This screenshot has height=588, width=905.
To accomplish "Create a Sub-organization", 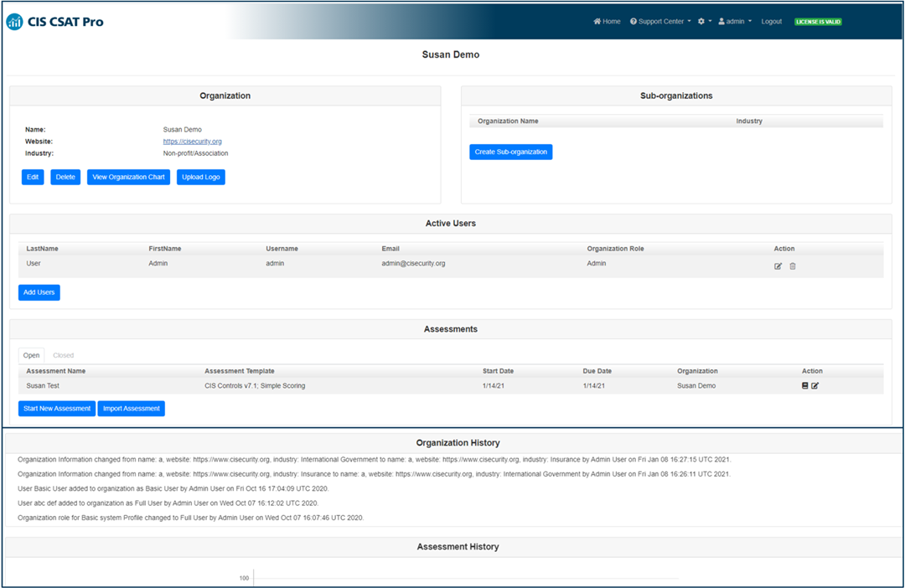I will [511, 152].
